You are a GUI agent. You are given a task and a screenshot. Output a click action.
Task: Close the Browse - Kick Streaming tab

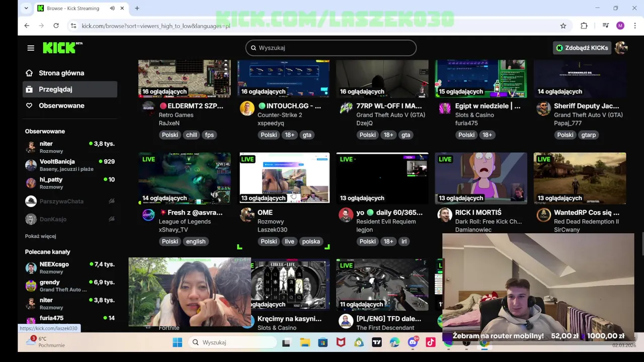(x=122, y=8)
